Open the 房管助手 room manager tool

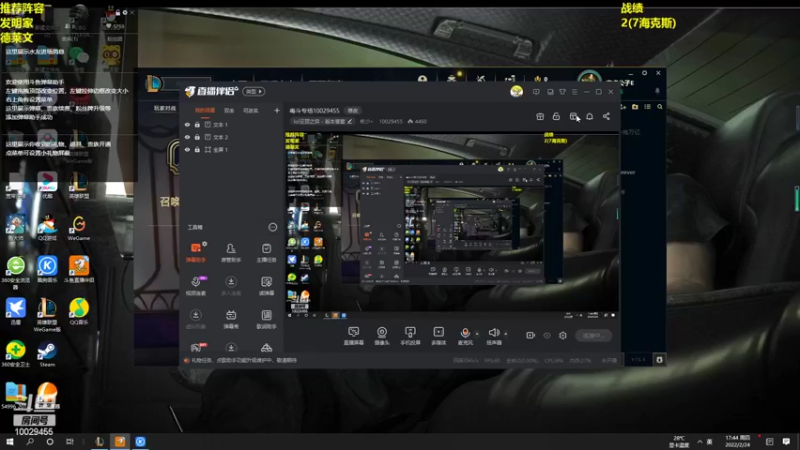[231, 252]
